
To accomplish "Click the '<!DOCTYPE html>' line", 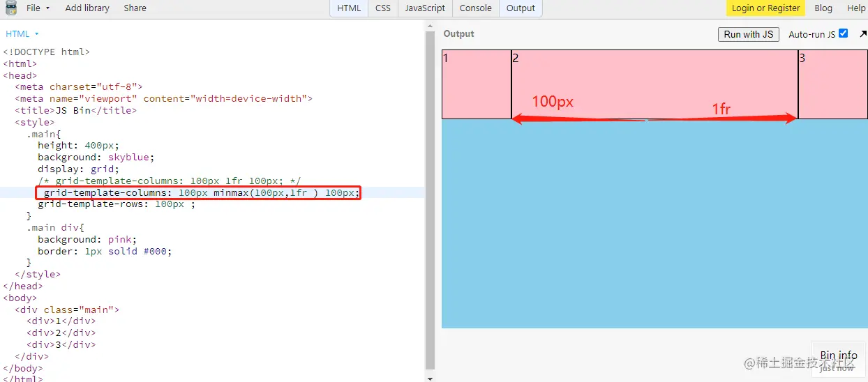I will click(46, 52).
